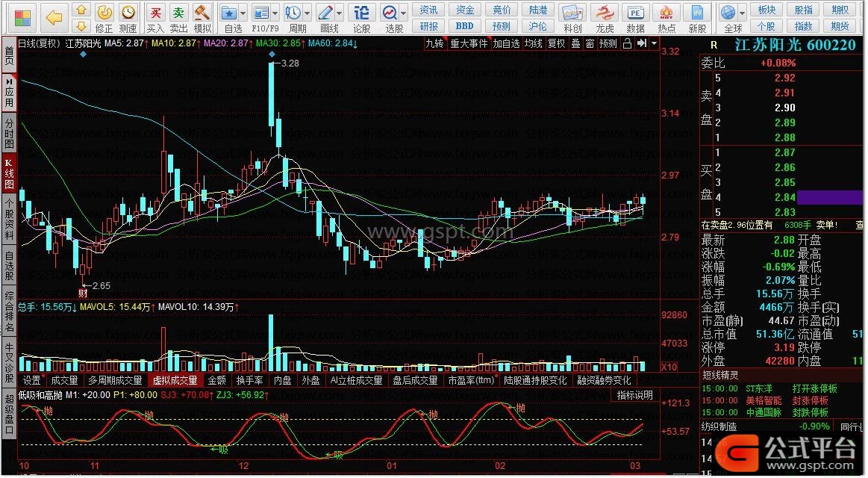Open 资讯 news button
Image resolution: width=868 pixels, height=478 pixels.
(428, 10)
